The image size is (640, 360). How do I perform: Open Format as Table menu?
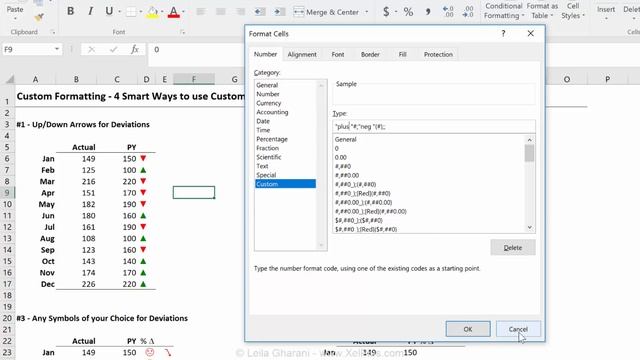[x=542, y=11]
